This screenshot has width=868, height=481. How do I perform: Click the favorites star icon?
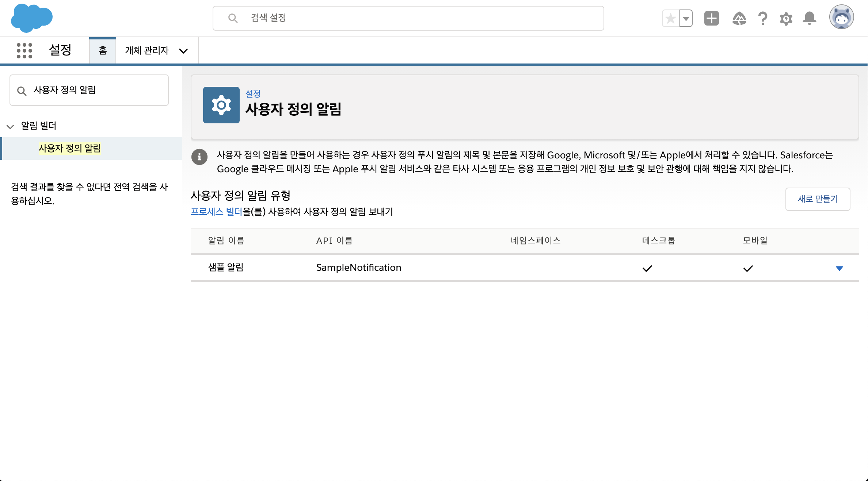[x=671, y=18]
